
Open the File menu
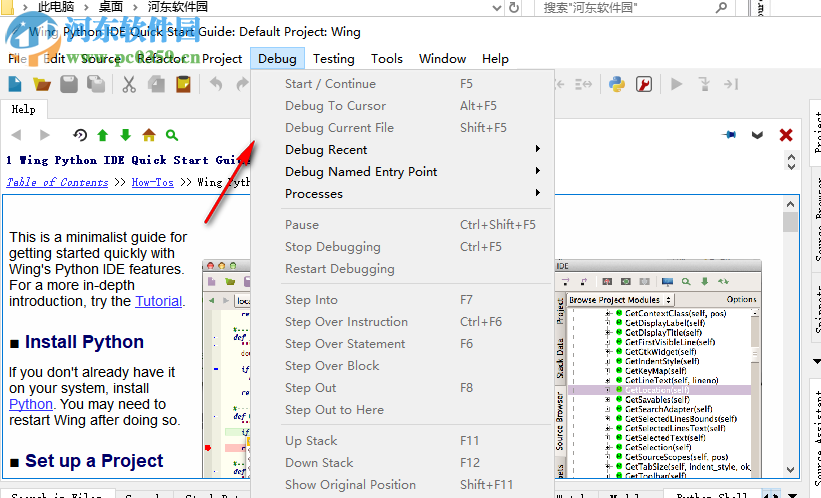[x=17, y=59]
